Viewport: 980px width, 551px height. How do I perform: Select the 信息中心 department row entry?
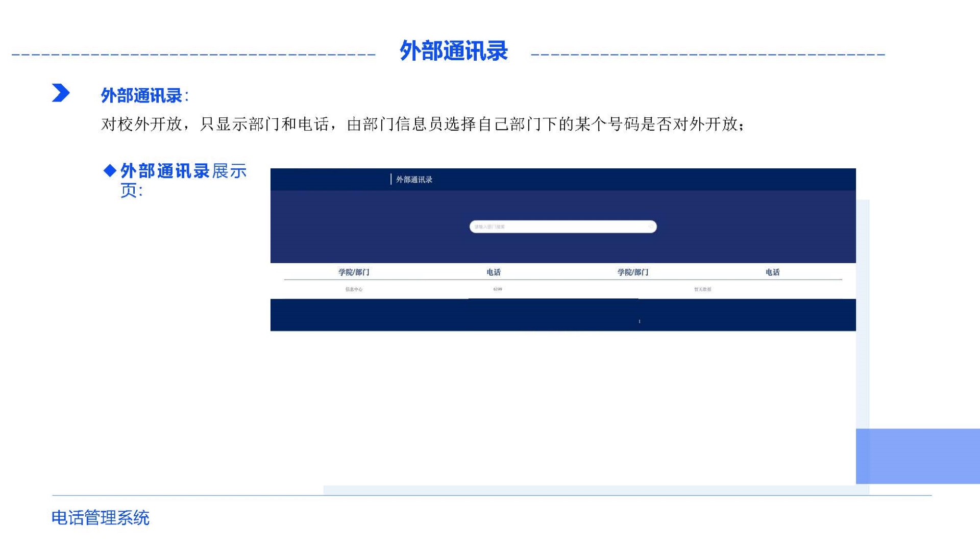(x=354, y=289)
